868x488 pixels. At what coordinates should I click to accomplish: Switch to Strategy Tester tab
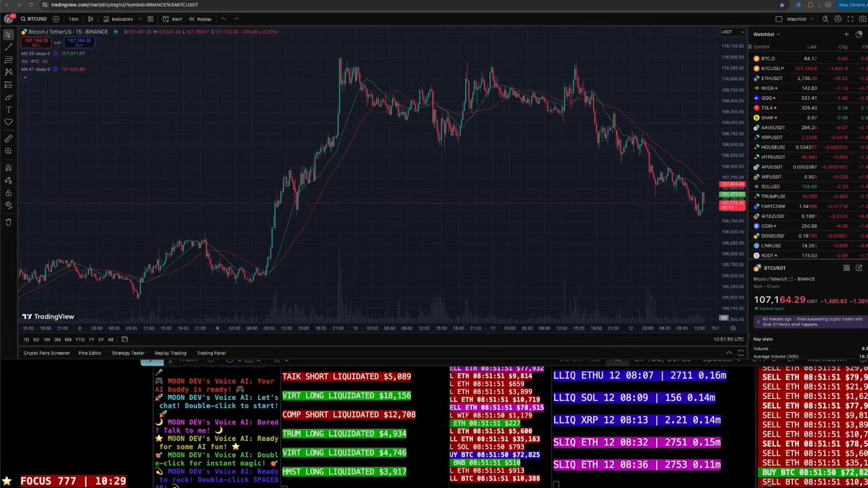128,353
